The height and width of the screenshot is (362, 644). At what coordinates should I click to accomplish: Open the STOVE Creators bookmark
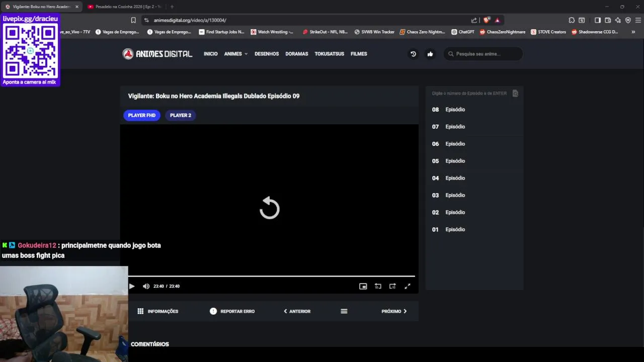click(548, 32)
